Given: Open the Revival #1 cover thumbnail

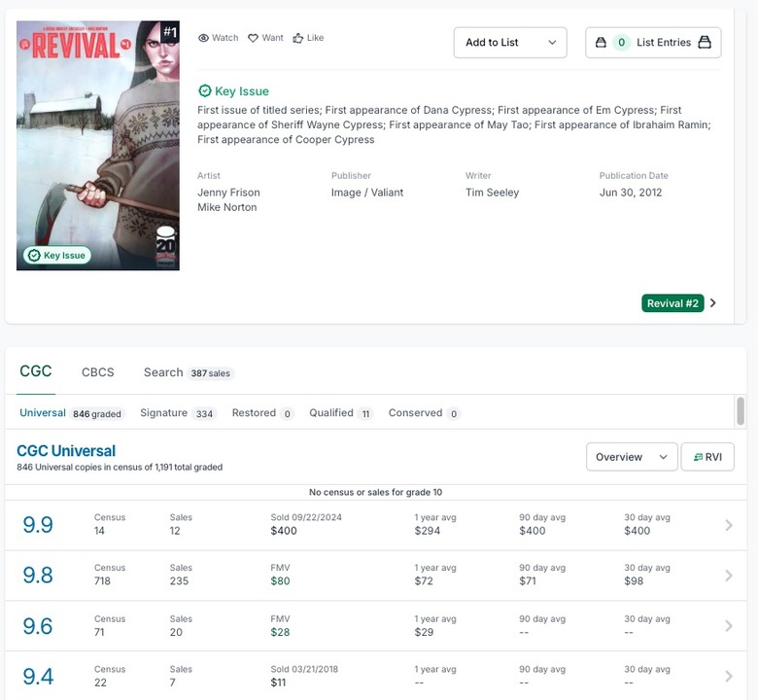Looking at the screenshot, I should (97, 145).
